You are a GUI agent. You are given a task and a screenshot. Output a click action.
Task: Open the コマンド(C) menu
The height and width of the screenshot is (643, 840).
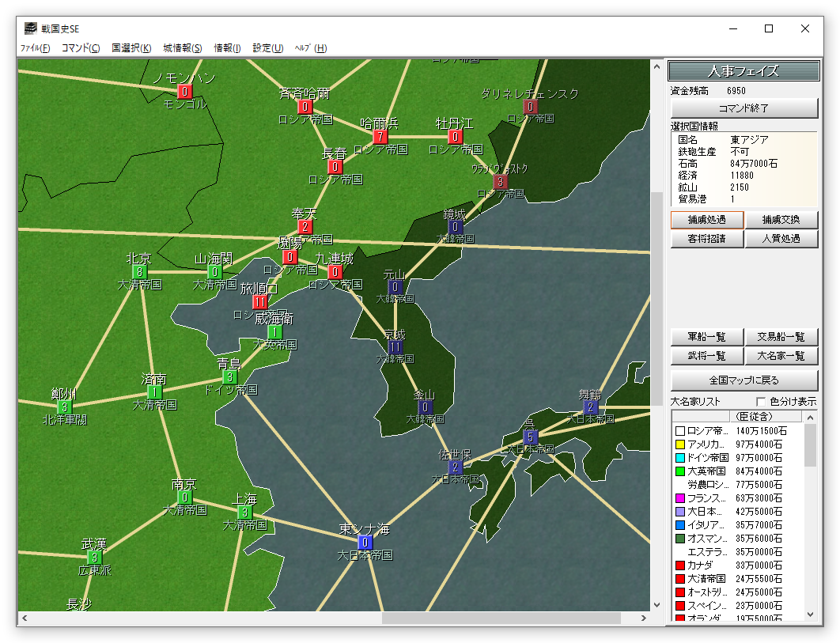81,48
